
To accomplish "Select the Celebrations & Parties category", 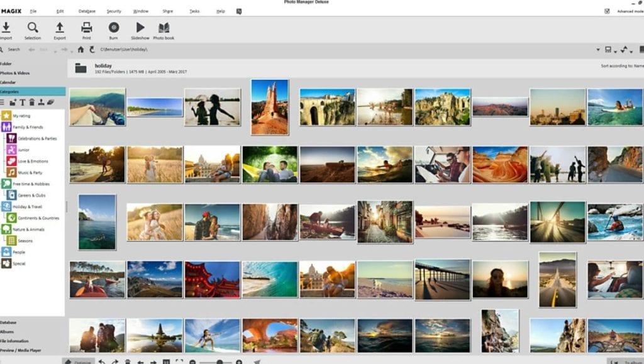I will point(37,139).
